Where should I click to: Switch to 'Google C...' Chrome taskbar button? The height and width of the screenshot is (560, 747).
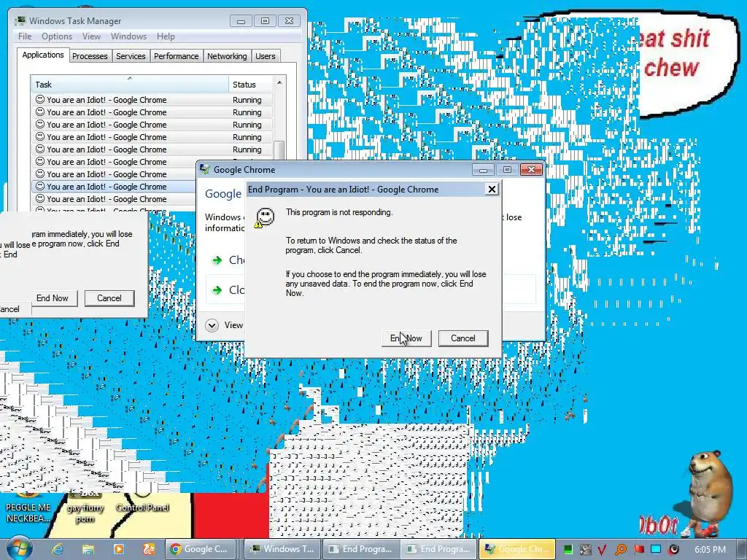tap(201, 549)
